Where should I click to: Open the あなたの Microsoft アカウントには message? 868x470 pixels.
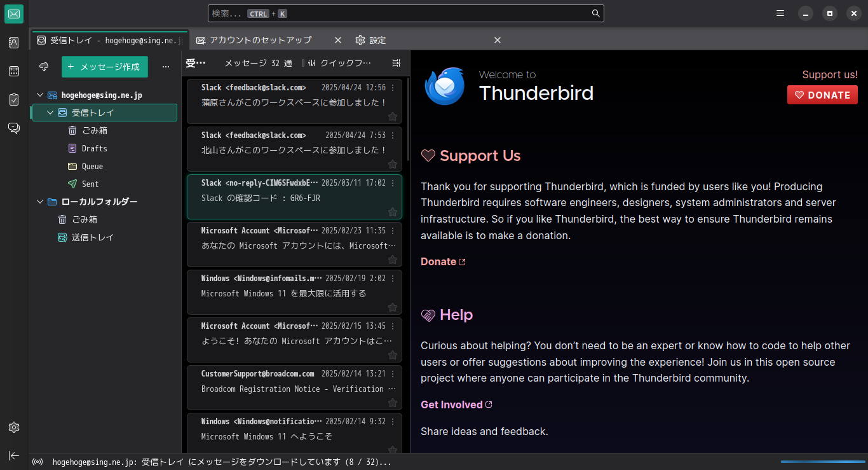pyautogui.click(x=294, y=245)
